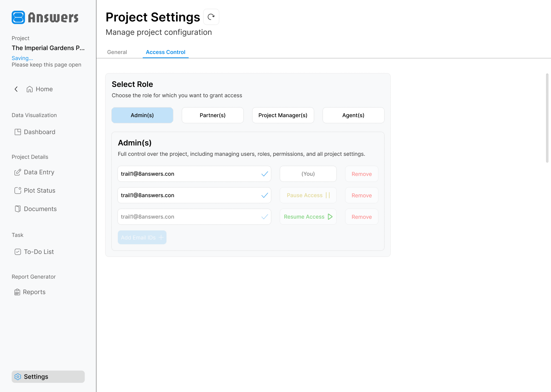Click the Dashboard icon in sidebar

click(18, 132)
